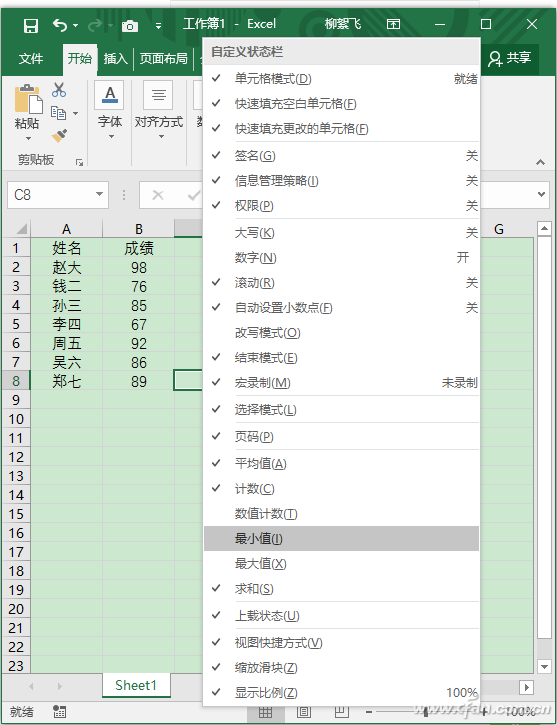Screen dimensions: 557x725
Task: Click the select-all corner triangle
Action: [x=21, y=228]
